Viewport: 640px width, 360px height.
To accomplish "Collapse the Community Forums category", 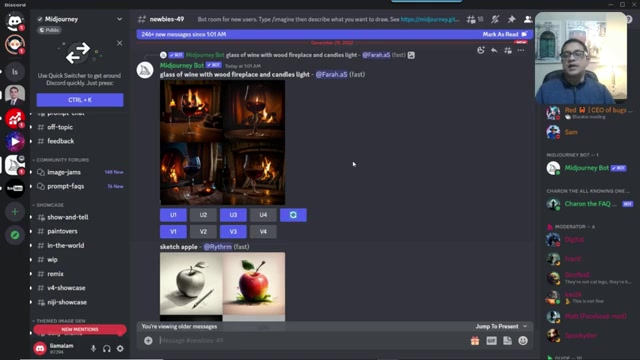I will pyautogui.click(x=62, y=160).
